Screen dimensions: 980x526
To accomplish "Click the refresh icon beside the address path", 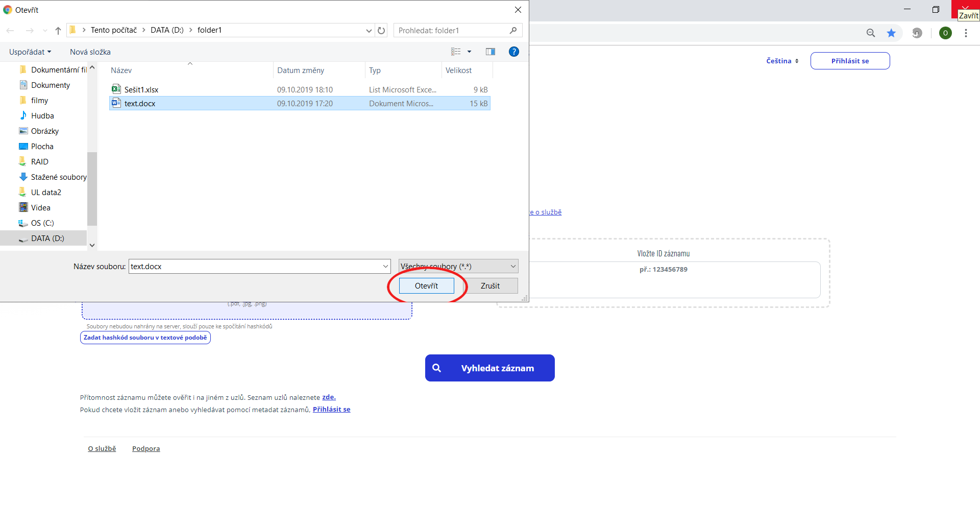I will point(381,31).
